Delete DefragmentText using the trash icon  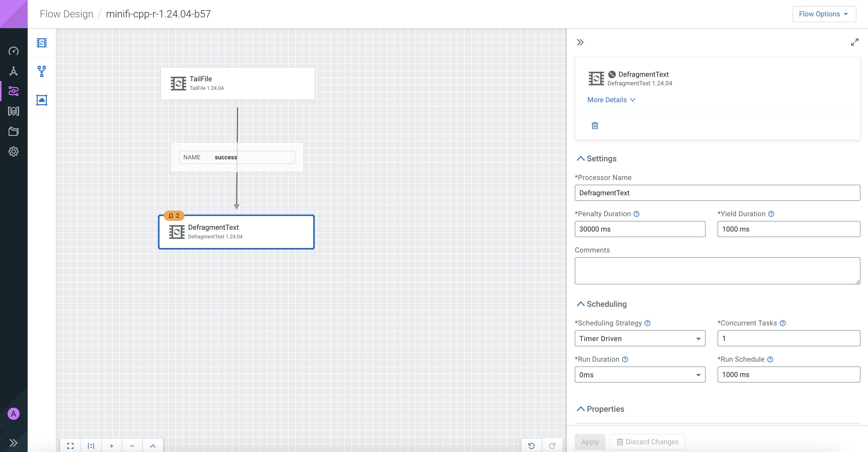click(x=595, y=126)
